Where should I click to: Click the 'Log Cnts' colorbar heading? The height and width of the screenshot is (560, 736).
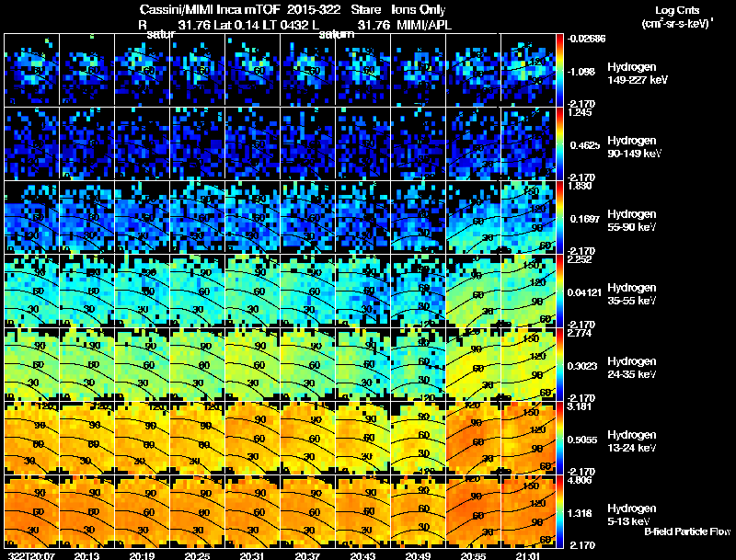(x=677, y=10)
